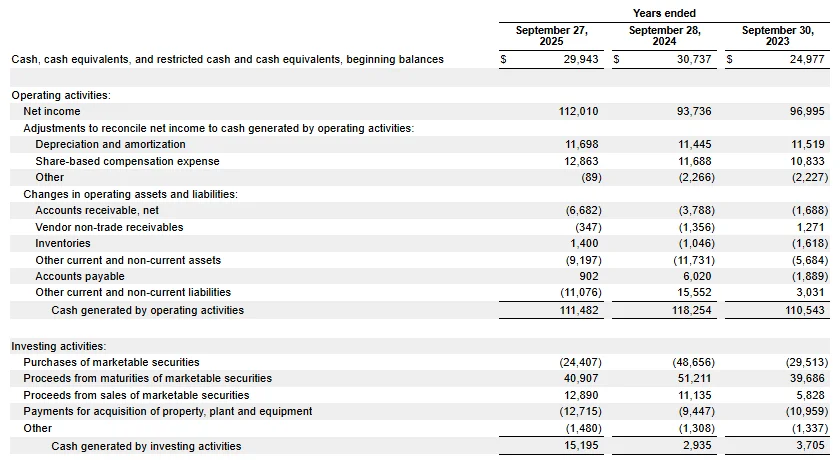
Task: Click "Share-based compensation expense" label
Action: 128,161
